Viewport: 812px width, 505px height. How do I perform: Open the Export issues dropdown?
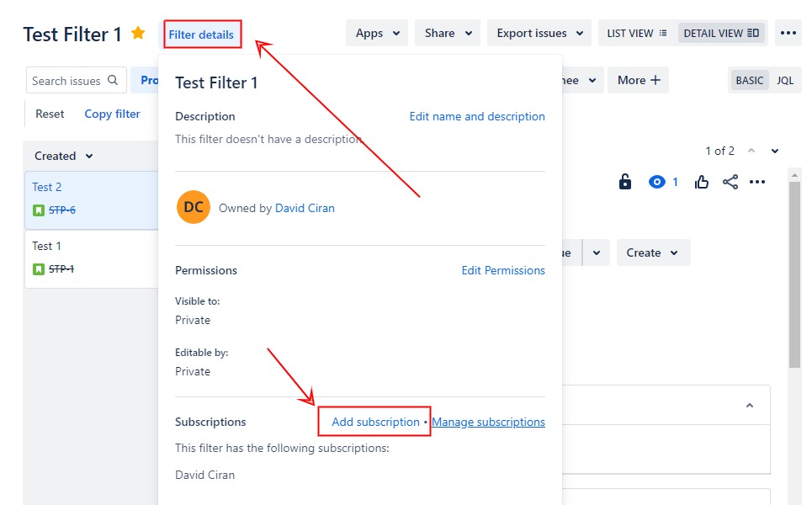pos(539,32)
